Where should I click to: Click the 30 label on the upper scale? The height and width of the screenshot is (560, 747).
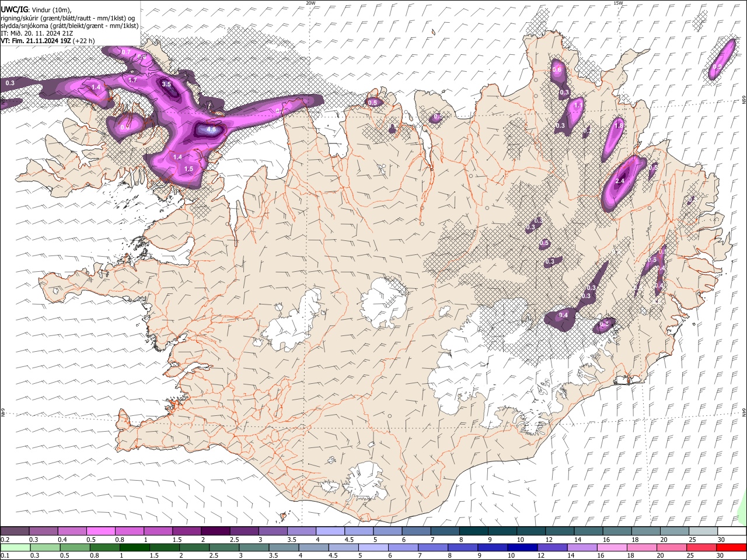[721, 540]
